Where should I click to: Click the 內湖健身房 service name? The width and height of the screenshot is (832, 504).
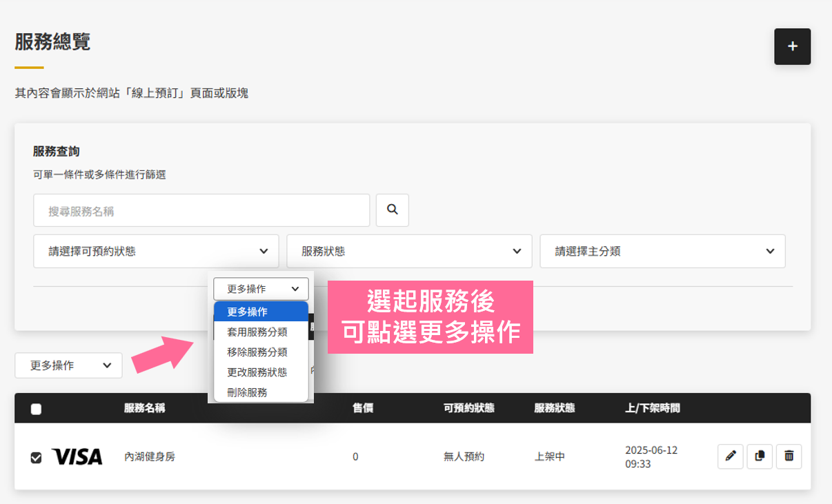coord(150,456)
